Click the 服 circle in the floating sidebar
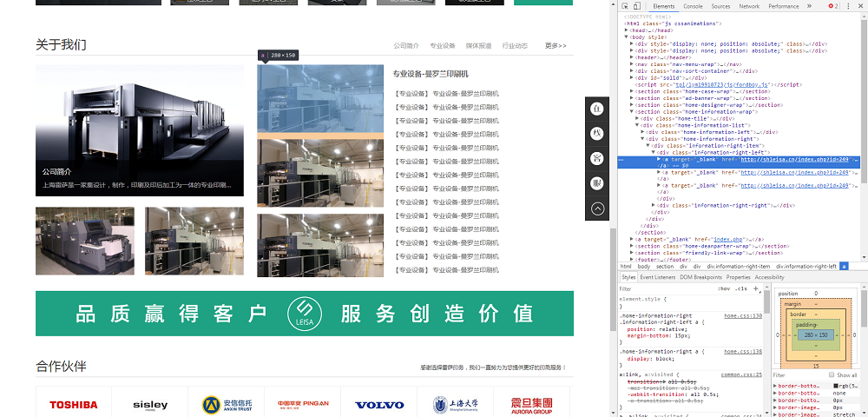The width and height of the screenshot is (868, 417). [597, 183]
